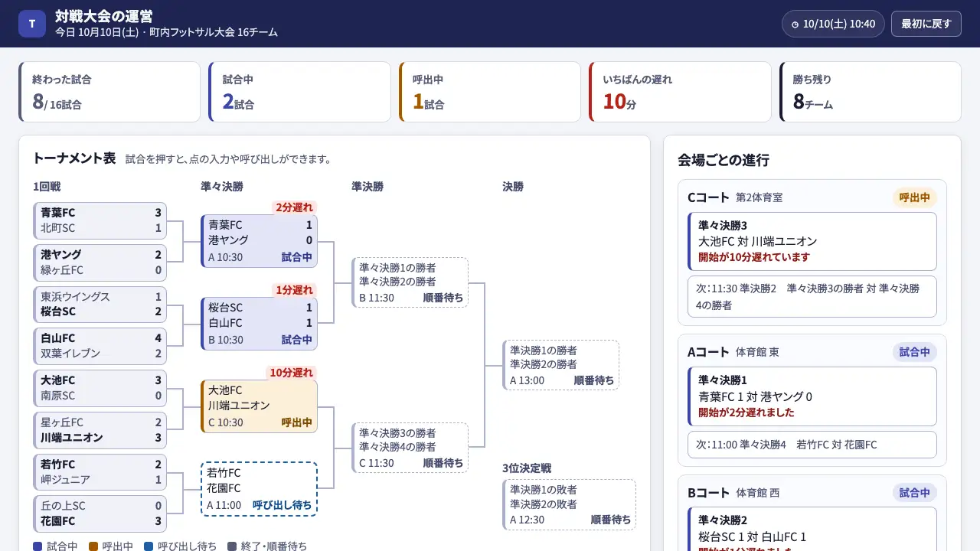980x551 pixels.
Task: Click the トーナメント表 heading
Action: (x=74, y=158)
